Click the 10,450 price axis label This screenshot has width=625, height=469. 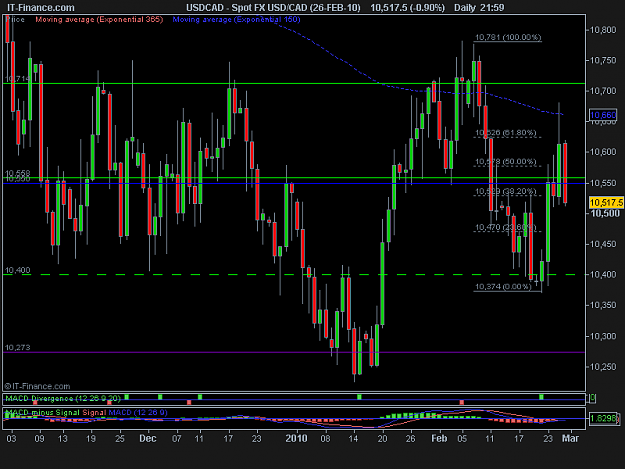point(603,244)
